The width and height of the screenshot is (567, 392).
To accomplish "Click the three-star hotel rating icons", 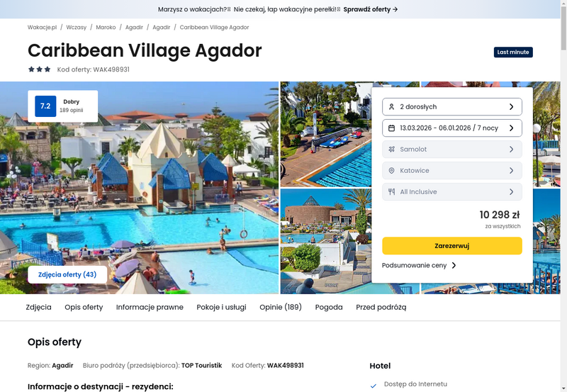I will tap(40, 69).
